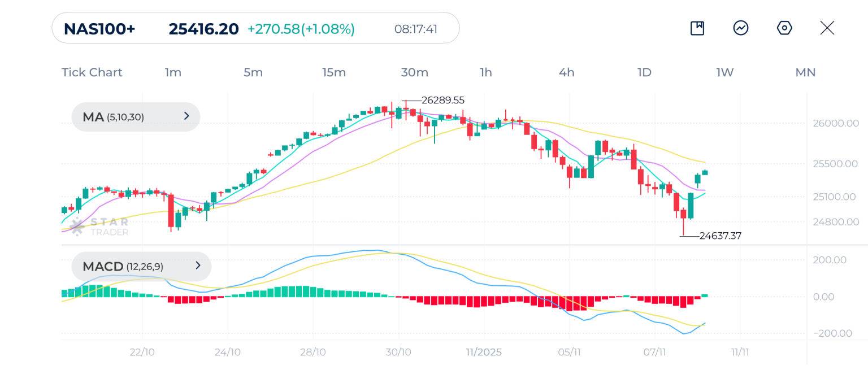
Task: Select the 1h timeframe
Action: click(485, 72)
